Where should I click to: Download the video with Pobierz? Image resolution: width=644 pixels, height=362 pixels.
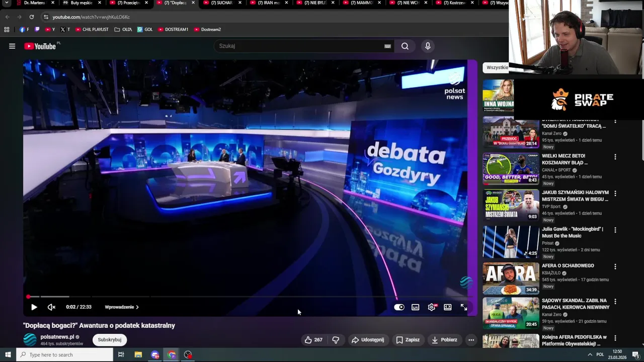pos(445,340)
